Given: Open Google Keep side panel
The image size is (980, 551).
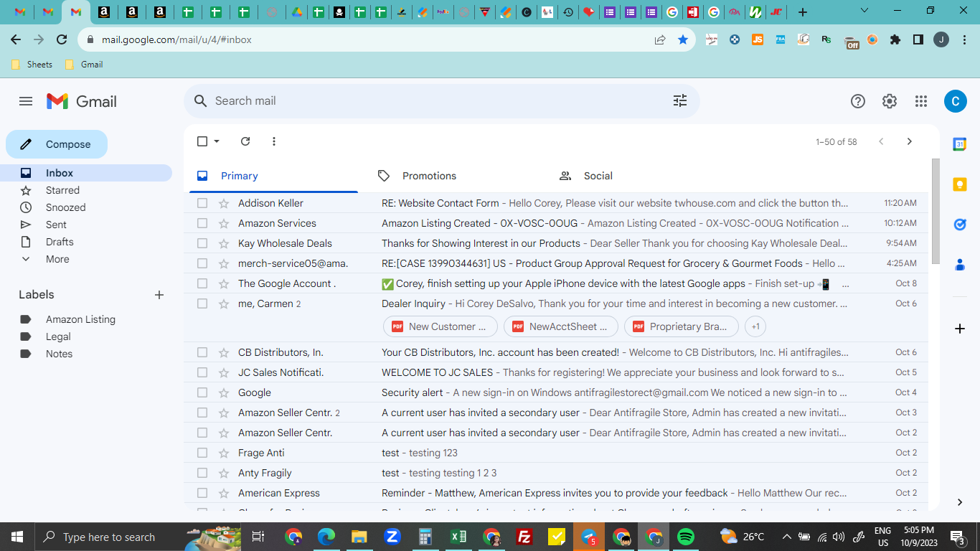Looking at the screenshot, I should pyautogui.click(x=959, y=184).
